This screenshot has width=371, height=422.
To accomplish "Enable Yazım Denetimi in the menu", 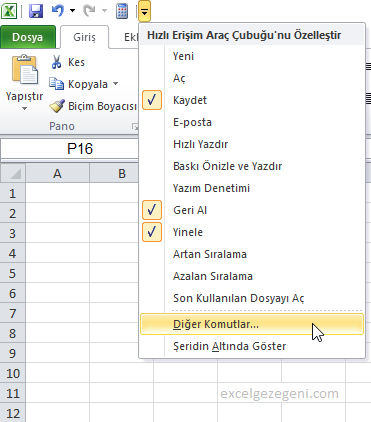I will (252, 188).
